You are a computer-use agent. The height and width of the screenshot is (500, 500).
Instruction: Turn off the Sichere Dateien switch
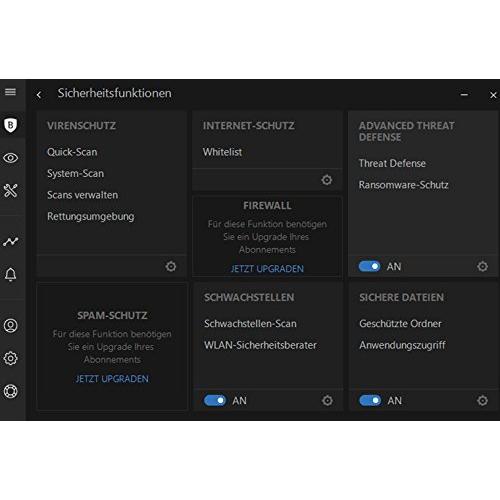click(x=370, y=400)
